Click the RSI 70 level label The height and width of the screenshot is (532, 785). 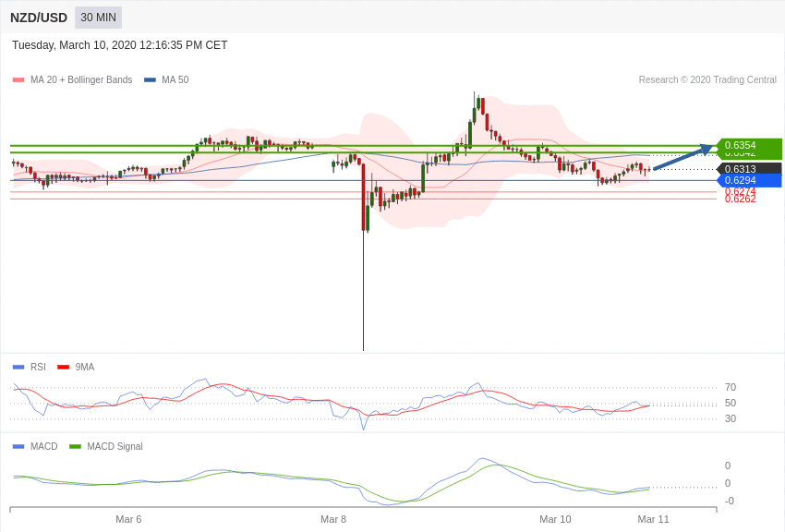click(730, 387)
